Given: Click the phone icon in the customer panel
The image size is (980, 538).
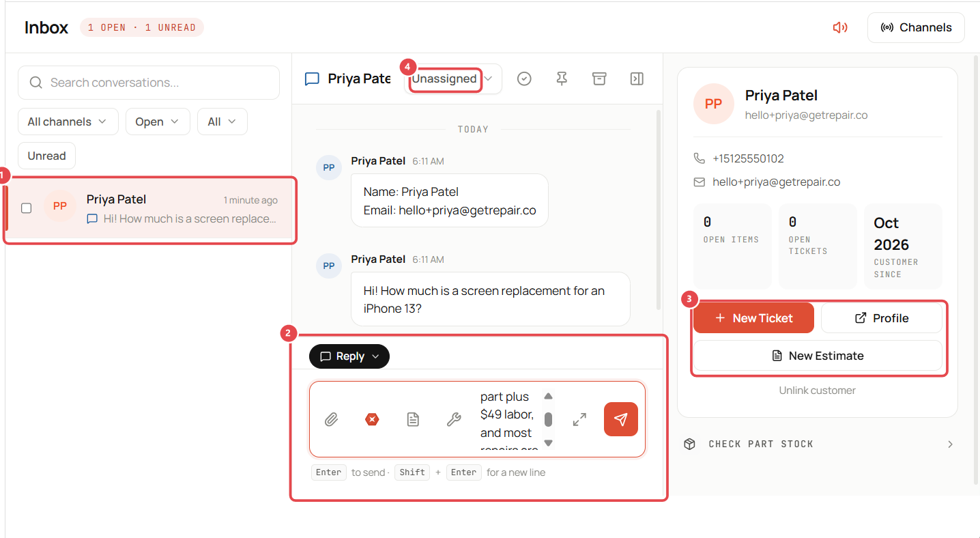Looking at the screenshot, I should point(700,158).
